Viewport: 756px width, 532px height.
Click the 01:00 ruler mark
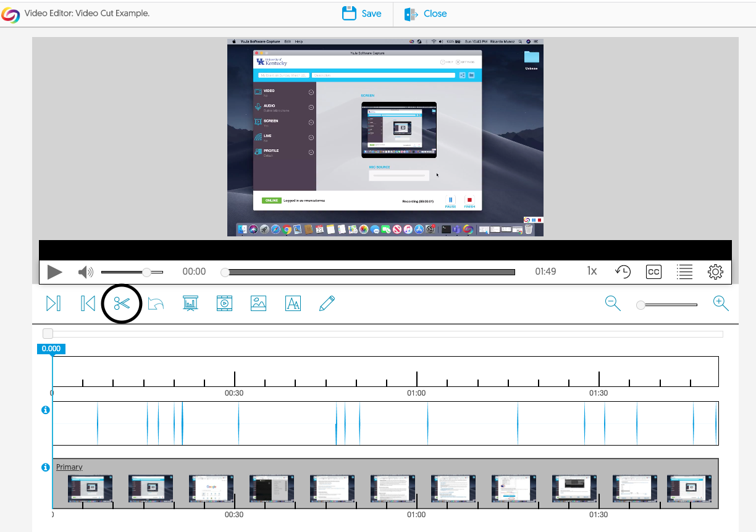[416, 393]
